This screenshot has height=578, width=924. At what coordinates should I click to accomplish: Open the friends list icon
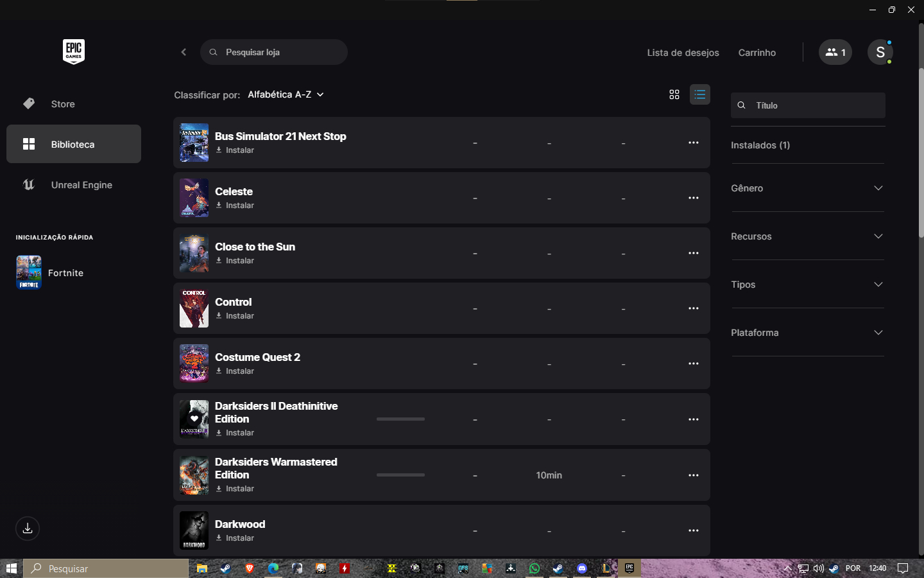835,52
